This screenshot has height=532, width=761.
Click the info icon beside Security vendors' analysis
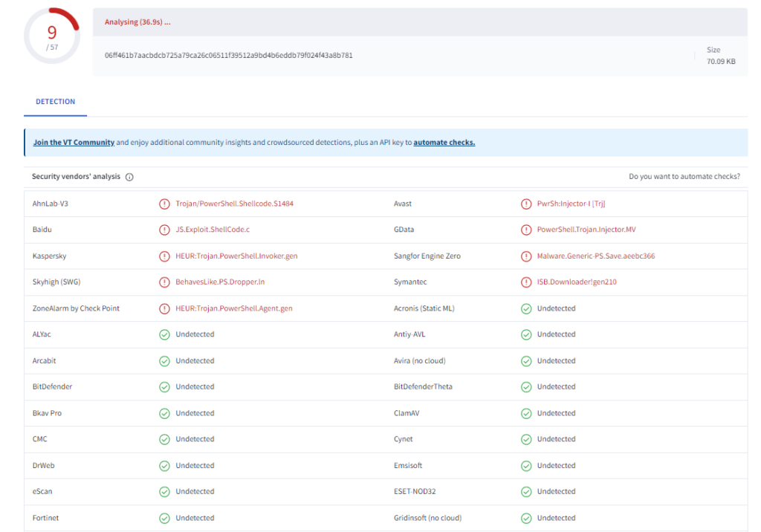coord(129,177)
